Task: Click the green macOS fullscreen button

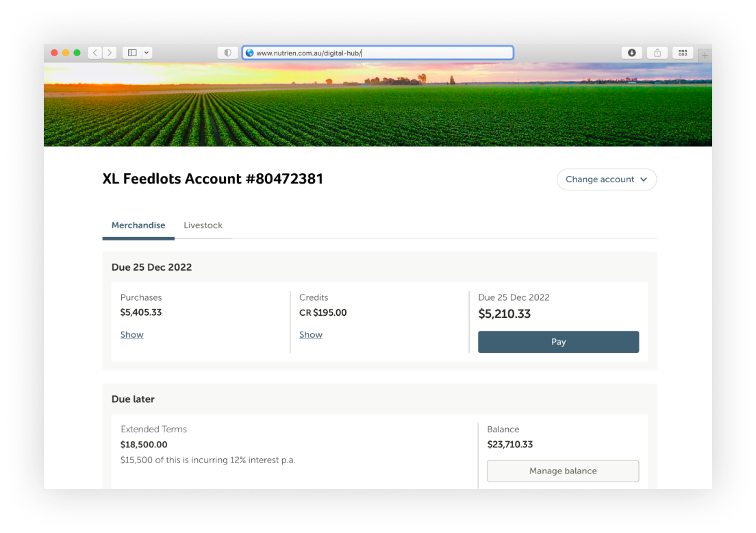Action: click(x=77, y=53)
